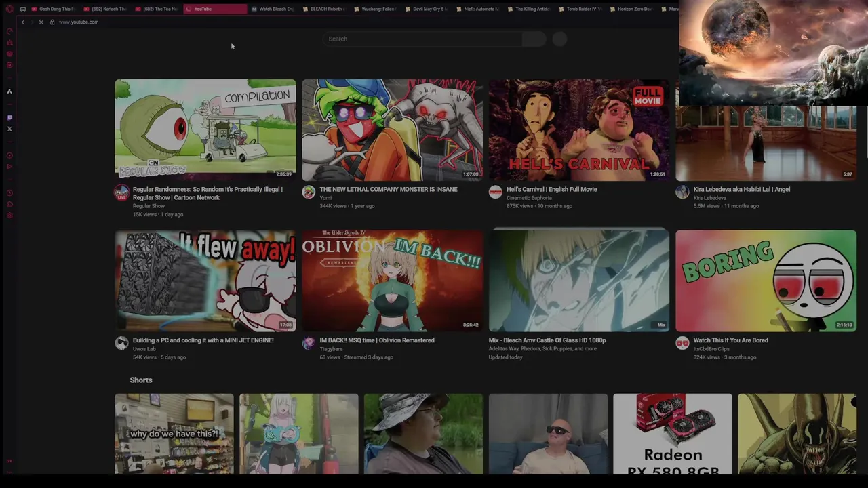Play the Bleach AMV mix thumbnail
The height and width of the screenshot is (488, 868).
coord(579,281)
